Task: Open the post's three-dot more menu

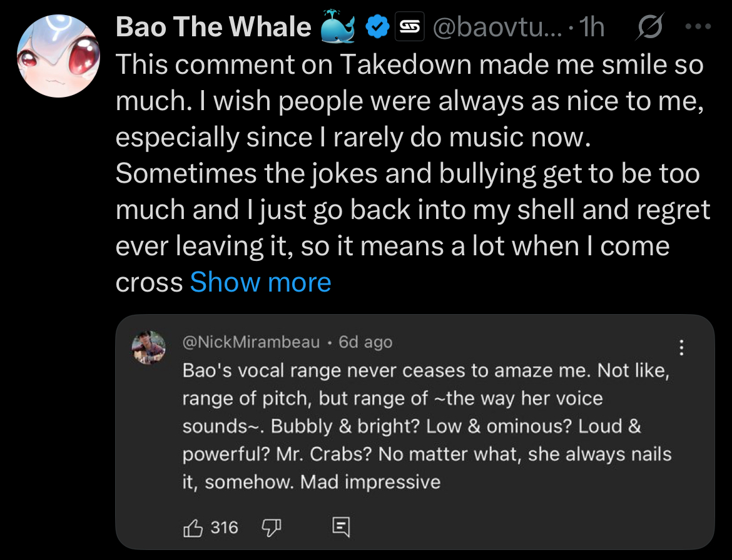Action: coord(698,28)
